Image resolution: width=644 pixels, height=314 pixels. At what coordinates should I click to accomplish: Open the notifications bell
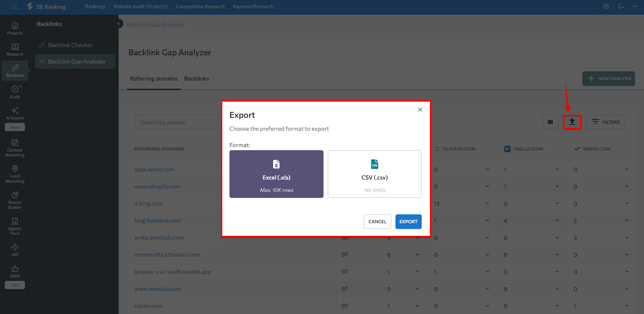point(620,6)
